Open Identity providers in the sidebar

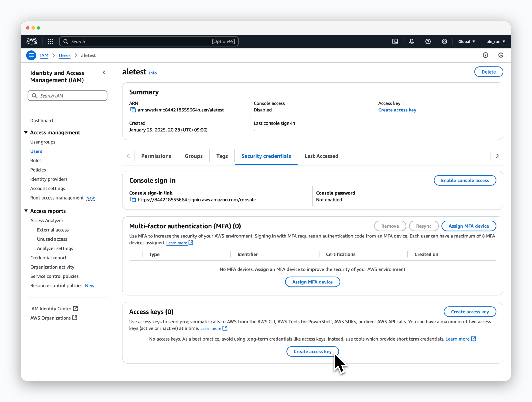(x=49, y=179)
